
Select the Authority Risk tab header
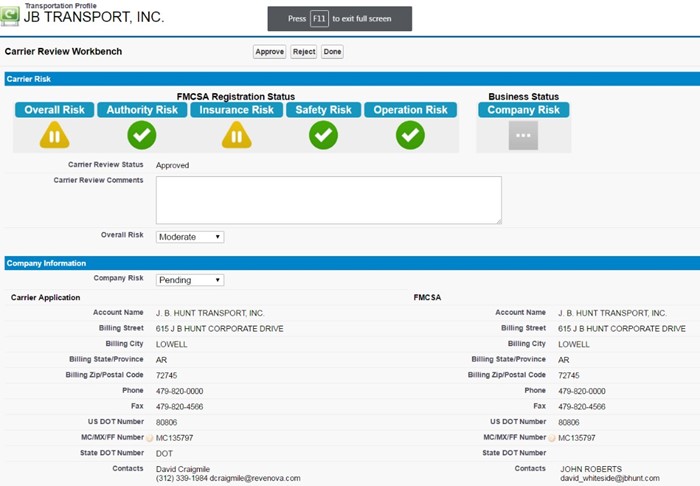pos(142,110)
